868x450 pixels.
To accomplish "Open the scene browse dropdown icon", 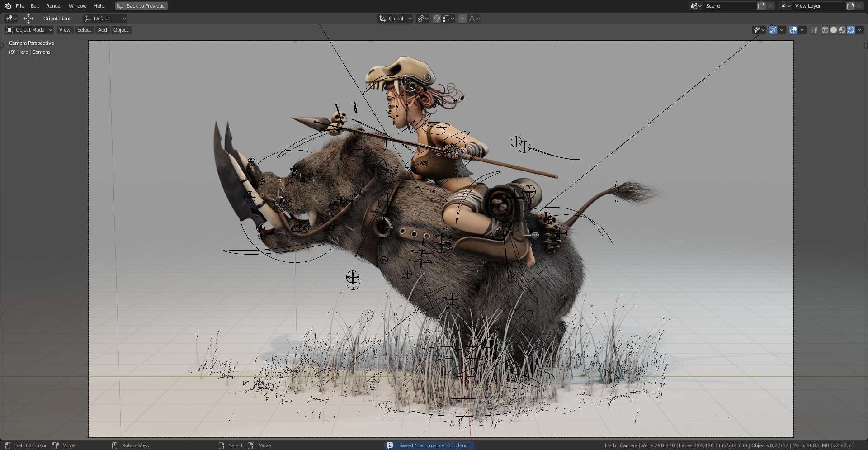I will point(695,6).
